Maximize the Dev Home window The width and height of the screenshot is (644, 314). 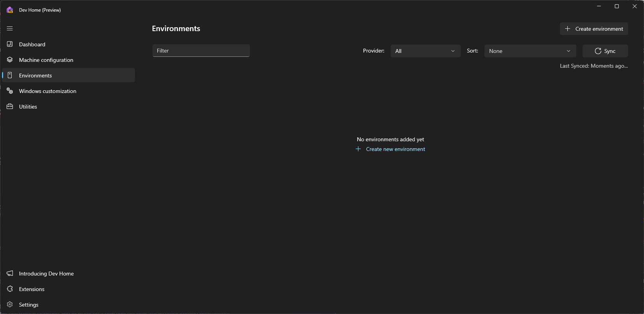point(617,6)
